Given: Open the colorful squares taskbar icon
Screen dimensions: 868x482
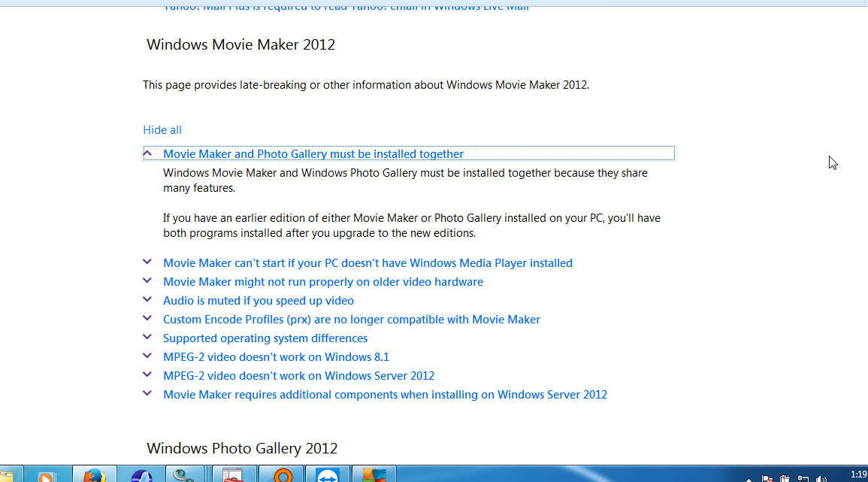Looking at the screenshot, I should (x=374, y=475).
